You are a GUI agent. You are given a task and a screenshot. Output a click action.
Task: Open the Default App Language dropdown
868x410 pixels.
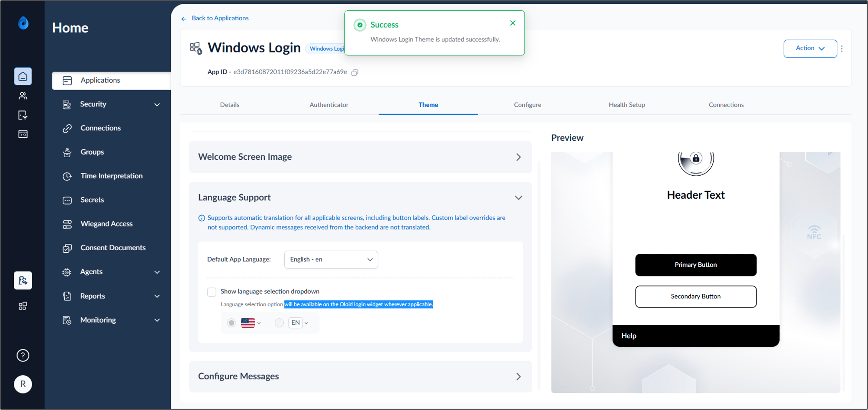coord(331,260)
